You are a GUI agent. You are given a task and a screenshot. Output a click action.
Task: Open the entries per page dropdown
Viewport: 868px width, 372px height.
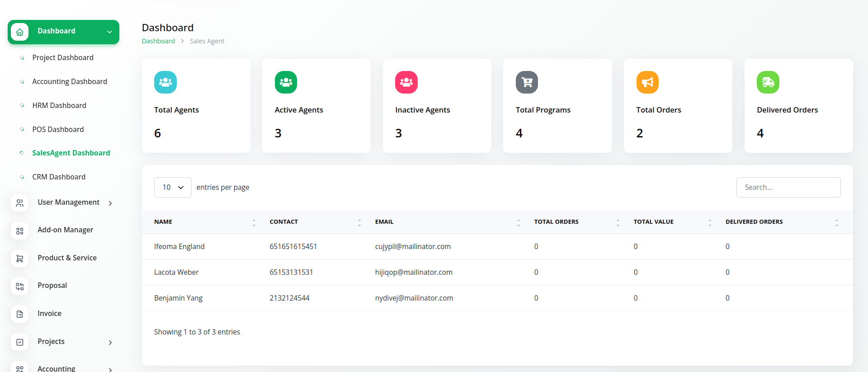(173, 187)
